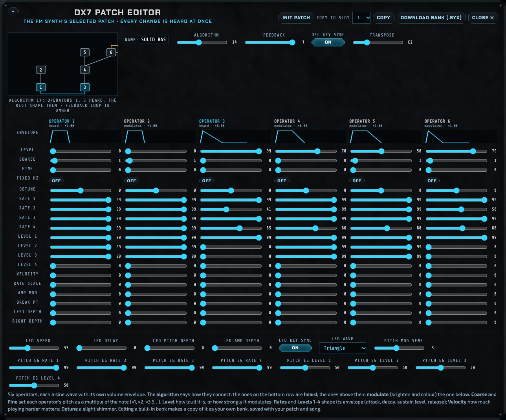Collapse editor with the minus button

(x=13, y=11)
